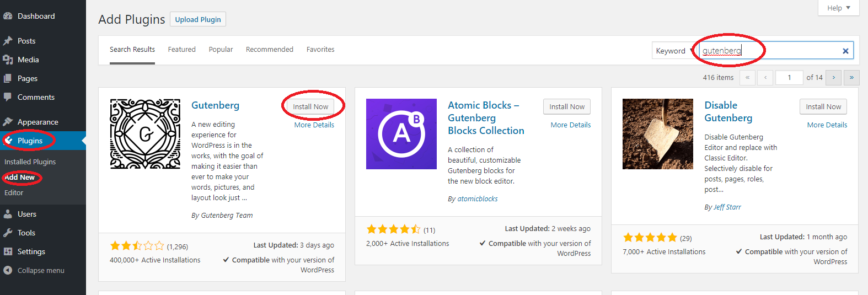
Task: Open Gutenberg plugin logo thumbnail
Action: [145, 134]
